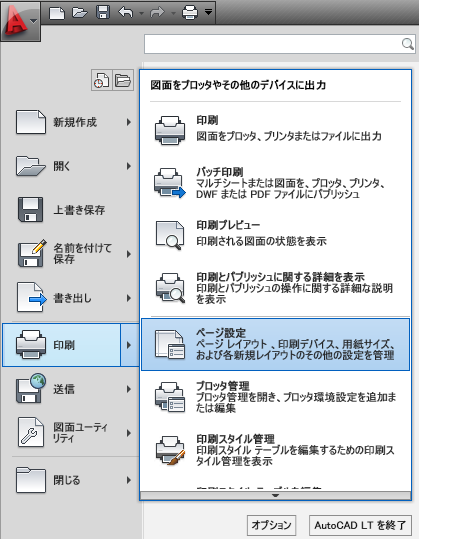
Task: Select 書き出し menu item
Action: (70, 298)
